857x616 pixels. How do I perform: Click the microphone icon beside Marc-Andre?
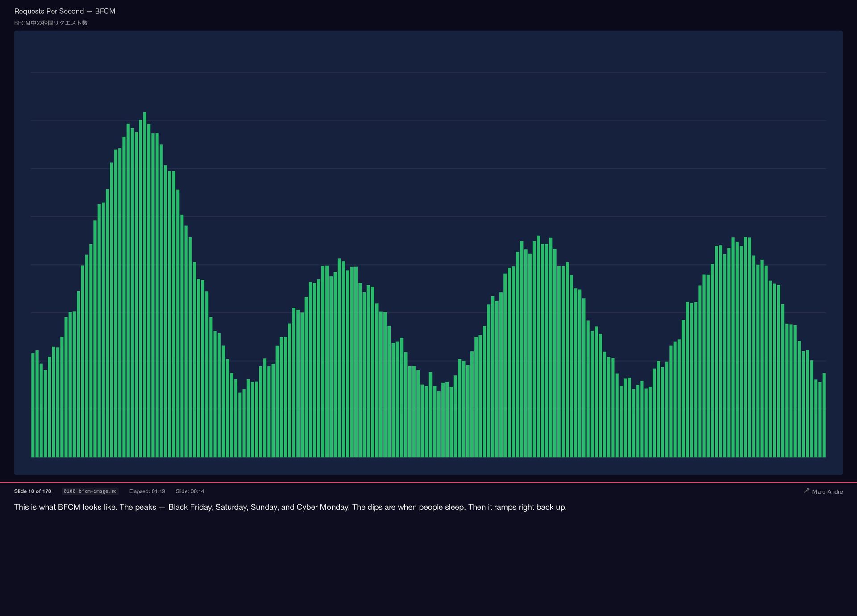(806, 491)
